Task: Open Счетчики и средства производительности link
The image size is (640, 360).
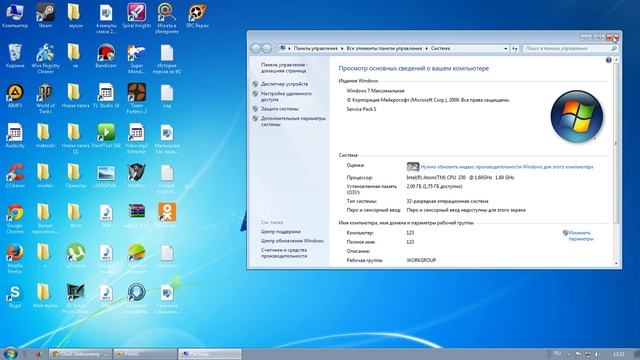Action: [x=284, y=253]
